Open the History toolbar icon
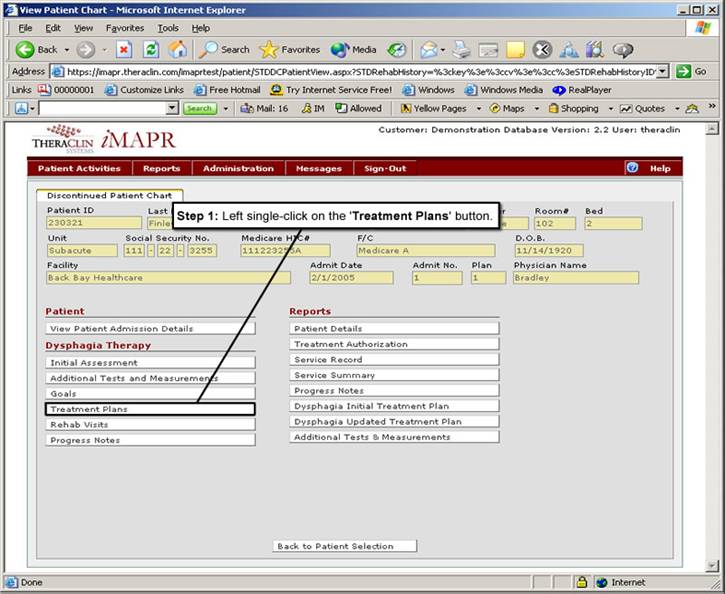The width and height of the screenshot is (725, 594). point(397,49)
